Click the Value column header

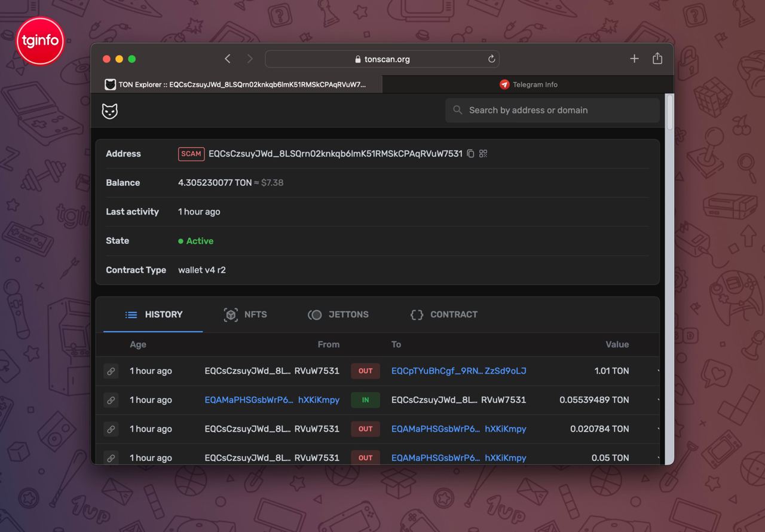click(x=617, y=344)
